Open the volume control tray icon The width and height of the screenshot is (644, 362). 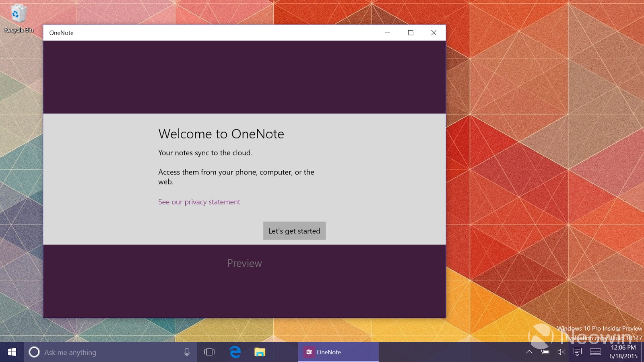(x=561, y=352)
